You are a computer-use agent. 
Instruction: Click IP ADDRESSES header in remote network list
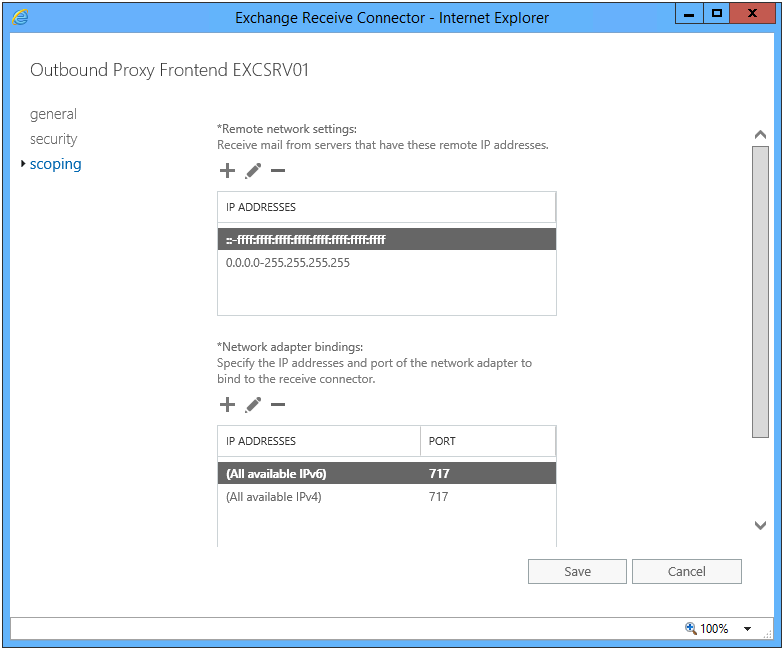[x=387, y=207]
